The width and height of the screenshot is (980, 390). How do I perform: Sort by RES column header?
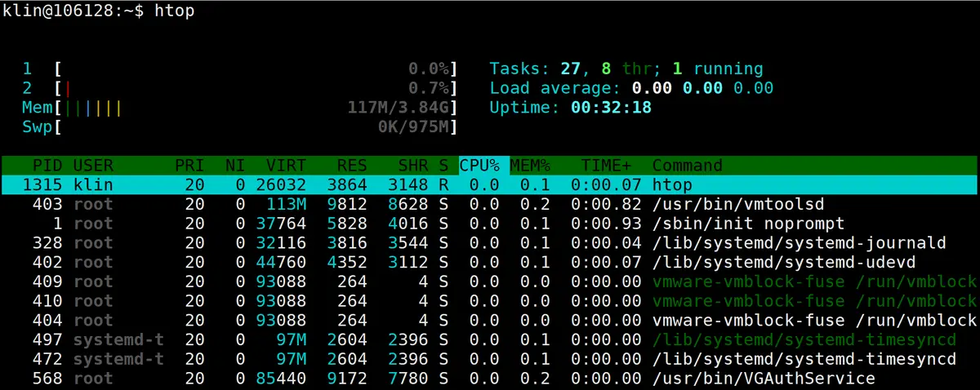click(352, 166)
